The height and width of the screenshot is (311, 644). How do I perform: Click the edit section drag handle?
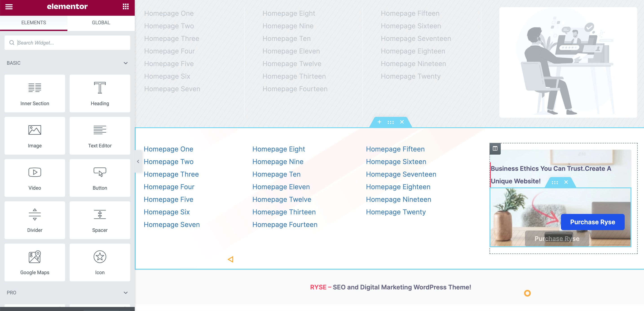click(390, 122)
